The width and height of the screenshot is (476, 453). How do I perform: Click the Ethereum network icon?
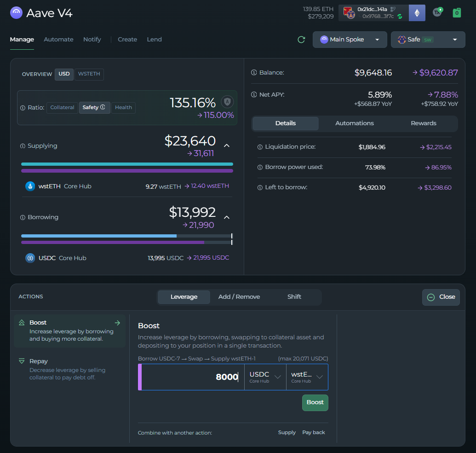[x=417, y=13]
